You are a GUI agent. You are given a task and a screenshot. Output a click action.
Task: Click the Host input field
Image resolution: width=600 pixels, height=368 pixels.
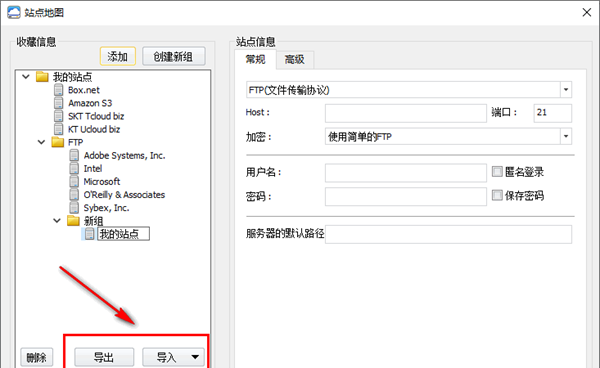click(406, 113)
